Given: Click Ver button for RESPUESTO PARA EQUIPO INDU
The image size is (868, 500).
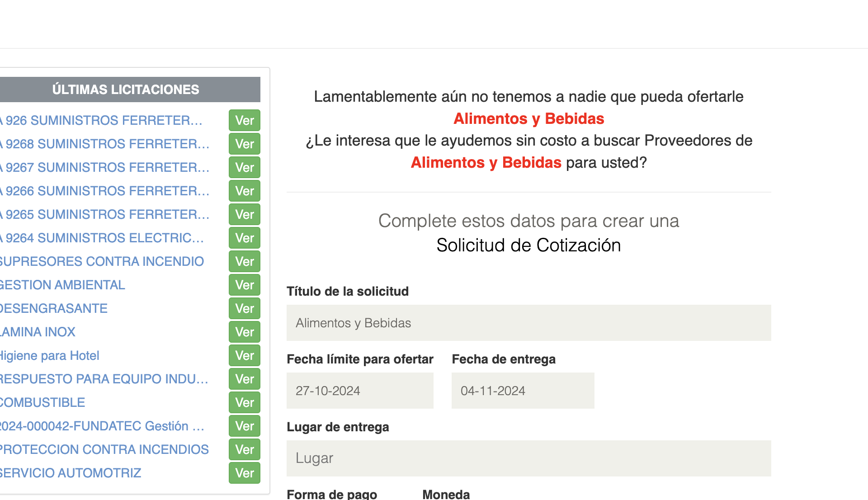Looking at the screenshot, I should point(244,379).
